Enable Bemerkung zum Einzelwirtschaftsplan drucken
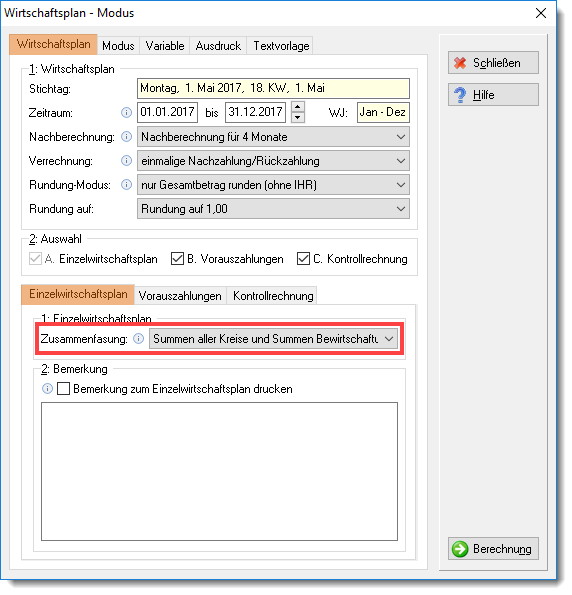Screen dimensions: 572x595 point(63,389)
